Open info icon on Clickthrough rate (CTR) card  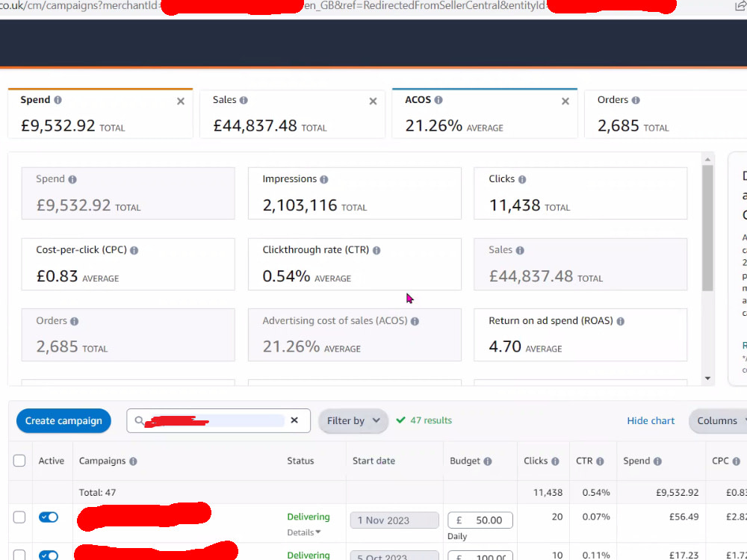[376, 250]
